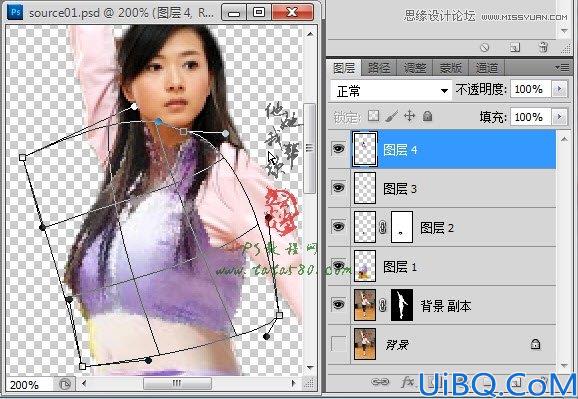578x399 pixels.
Task: Switch to the 调整 tab
Action: (x=415, y=68)
